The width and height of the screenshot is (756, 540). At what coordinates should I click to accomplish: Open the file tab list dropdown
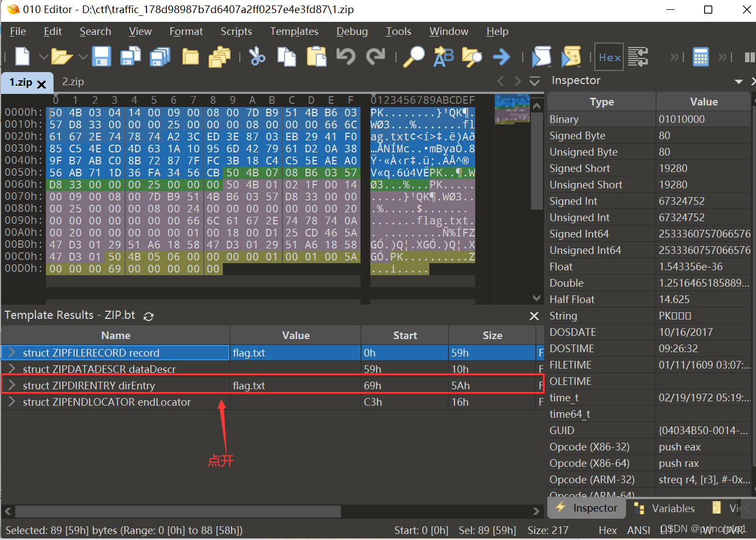(534, 81)
